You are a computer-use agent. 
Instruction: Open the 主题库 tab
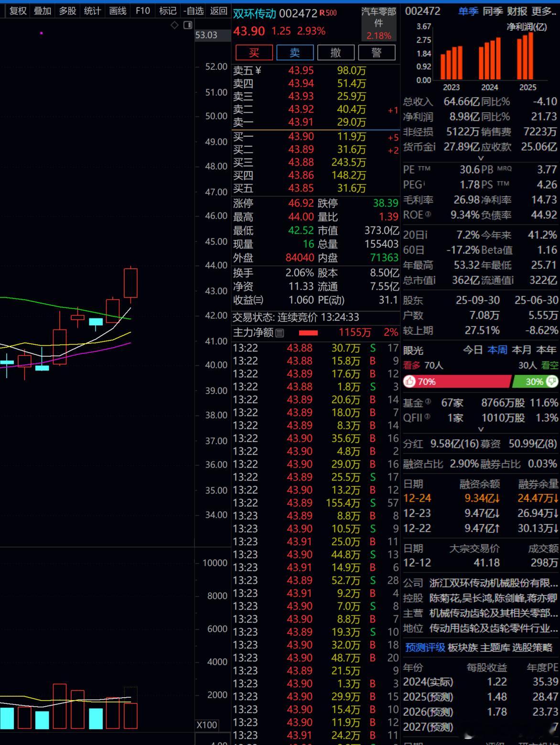495,647
